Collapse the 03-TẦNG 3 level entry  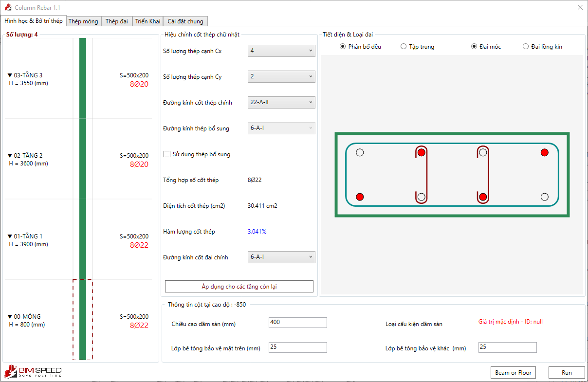point(10,74)
